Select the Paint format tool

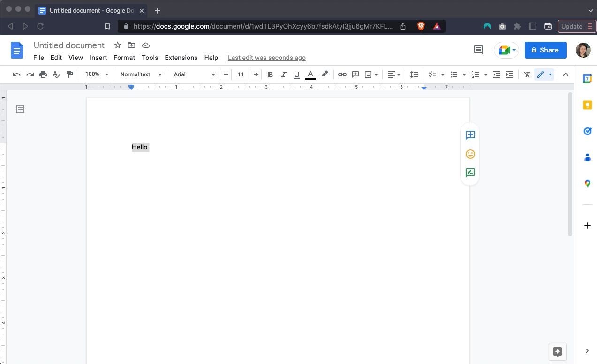click(69, 74)
